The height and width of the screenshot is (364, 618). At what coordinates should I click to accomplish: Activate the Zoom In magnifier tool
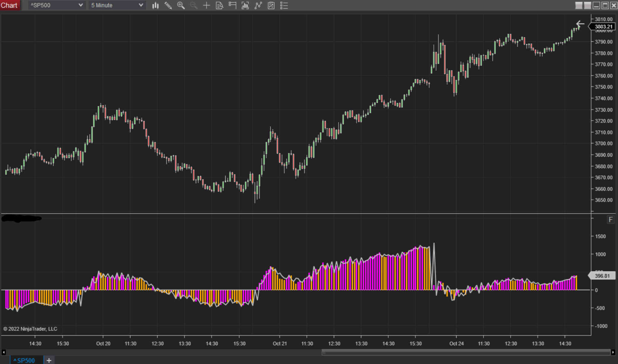(181, 5)
